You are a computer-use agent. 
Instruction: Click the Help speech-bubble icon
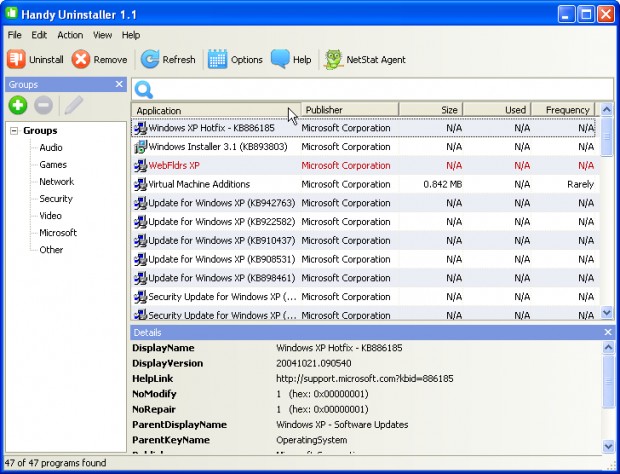click(x=280, y=59)
